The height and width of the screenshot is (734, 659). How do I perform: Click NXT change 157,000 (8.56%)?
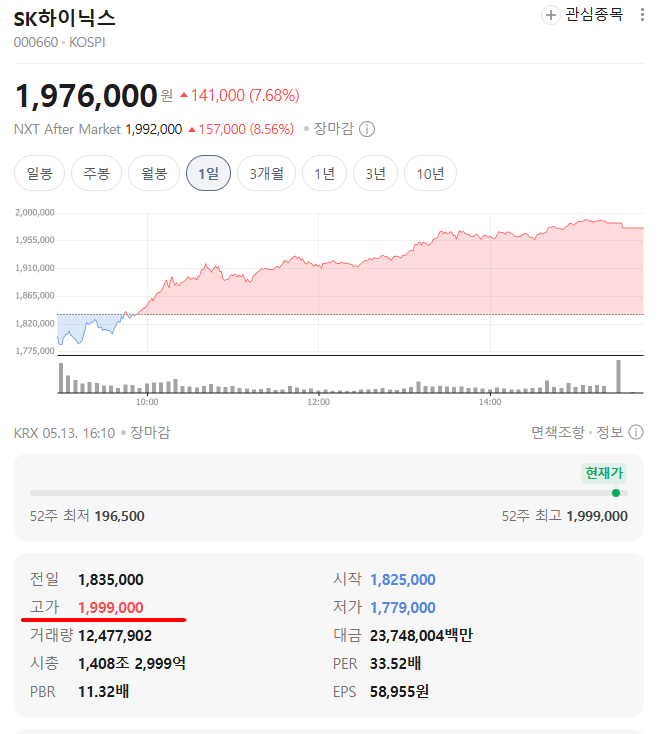coord(241,129)
